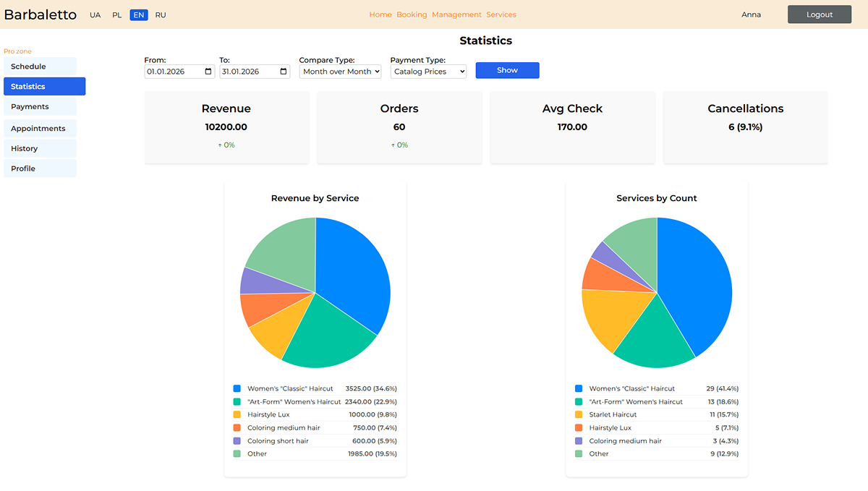Click the Show button
Image resolution: width=868 pixels, height=491 pixels.
point(507,70)
